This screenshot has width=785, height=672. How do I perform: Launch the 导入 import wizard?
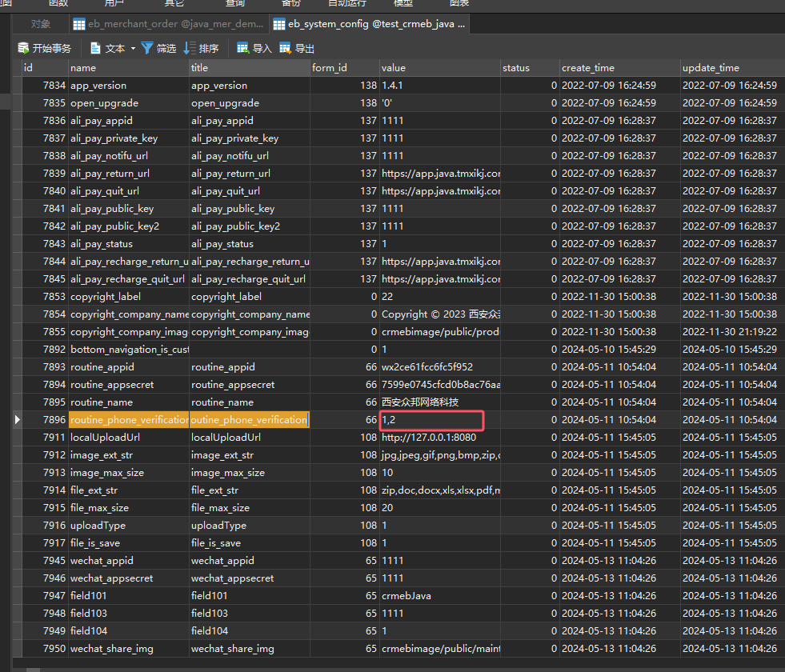pos(254,48)
